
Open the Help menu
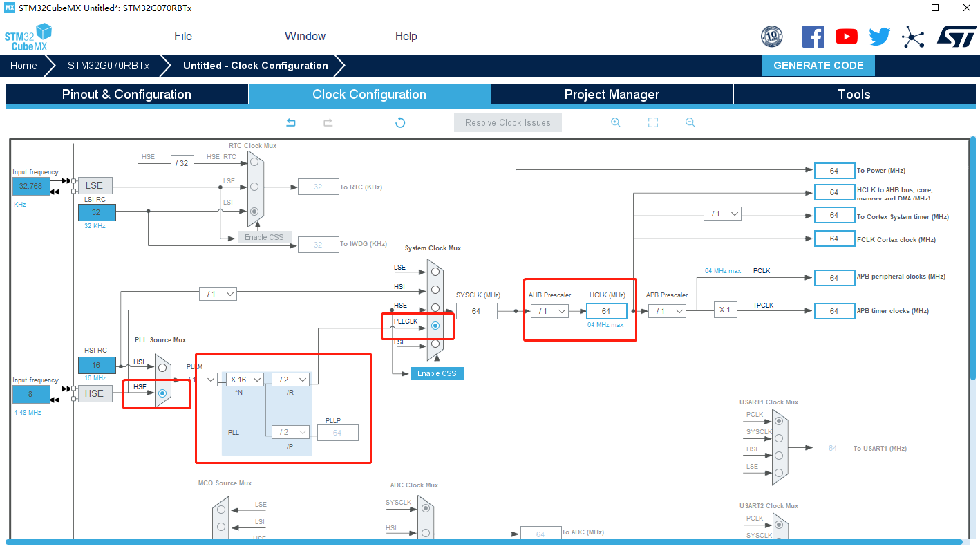(406, 37)
